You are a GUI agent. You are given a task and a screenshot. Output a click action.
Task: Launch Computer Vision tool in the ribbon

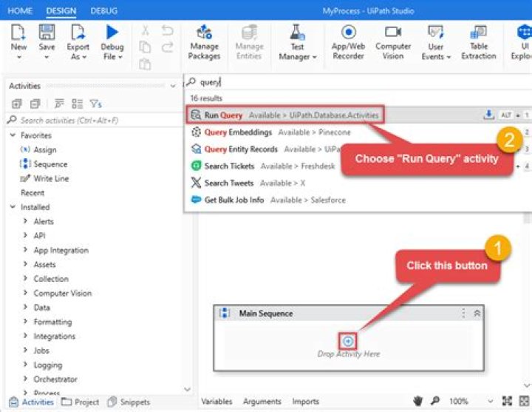pos(393,42)
